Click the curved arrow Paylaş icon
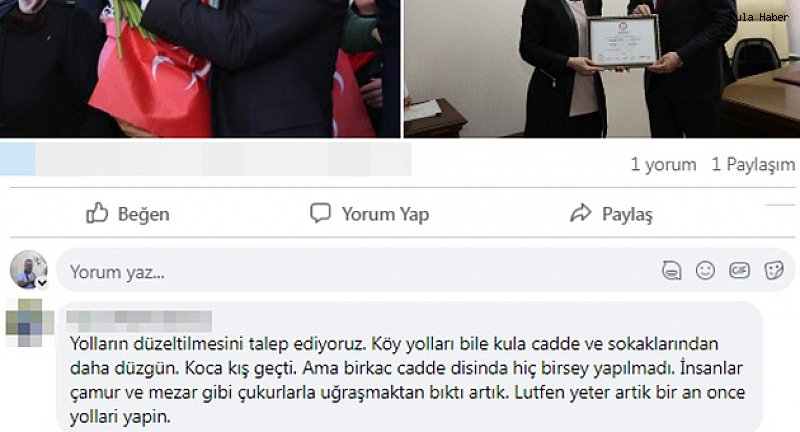 [x=581, y=213]
